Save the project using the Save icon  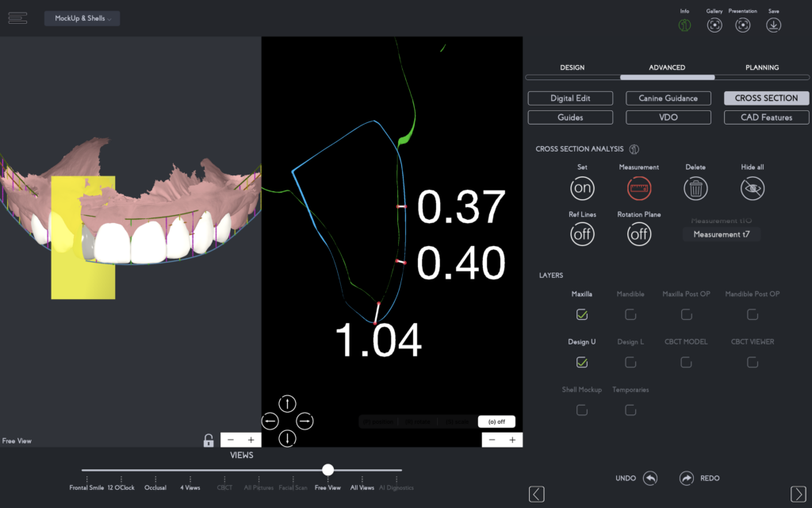click(x=772, y=25)
